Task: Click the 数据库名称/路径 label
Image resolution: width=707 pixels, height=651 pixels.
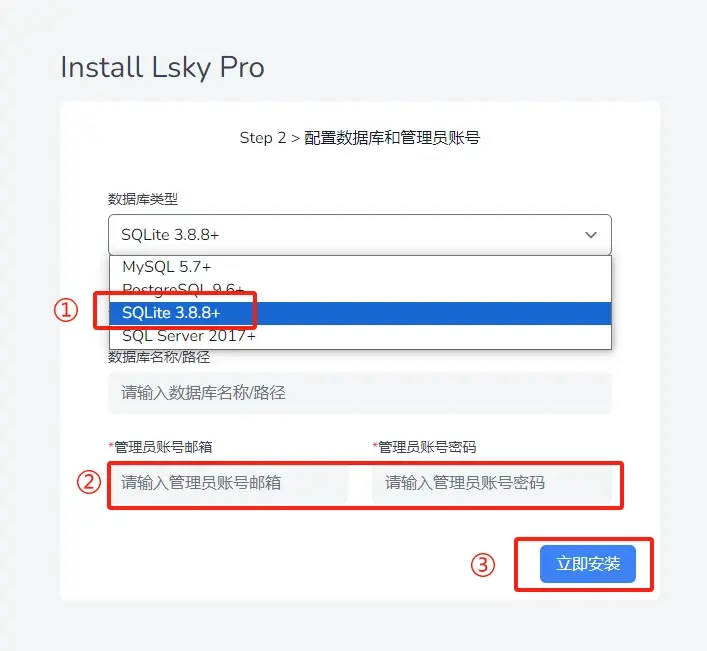Action: tap(159, 358)
